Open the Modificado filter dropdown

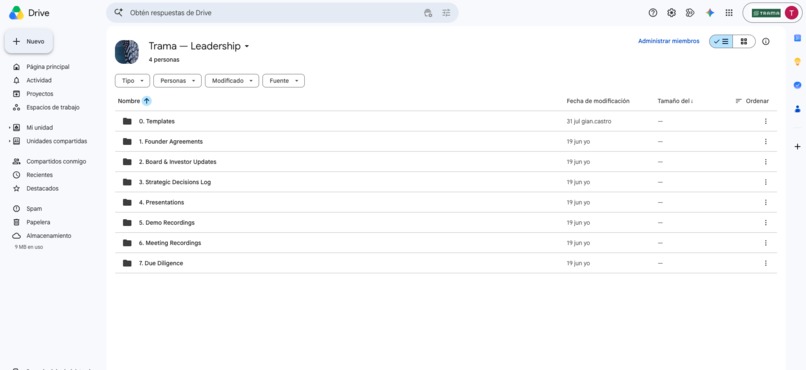232,81
